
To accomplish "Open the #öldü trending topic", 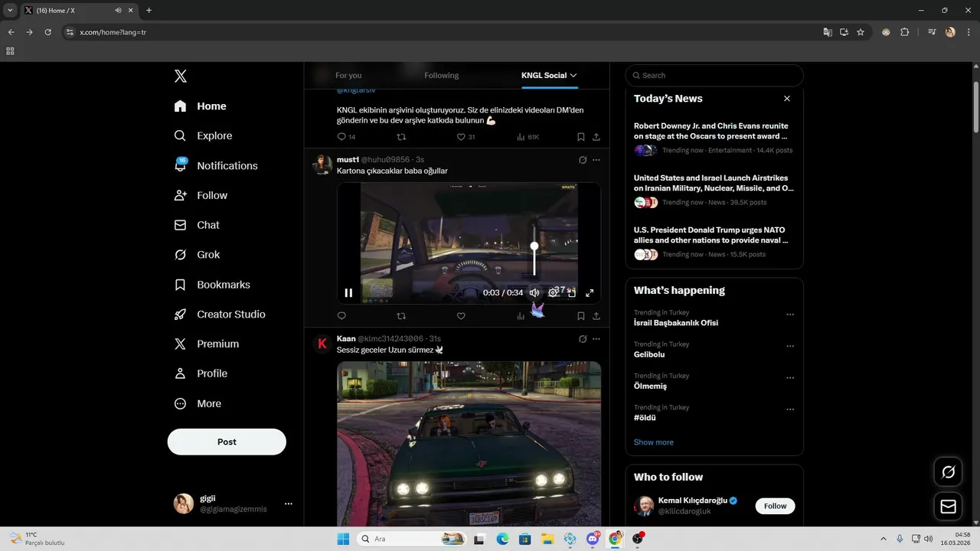I will click(645, 418).
